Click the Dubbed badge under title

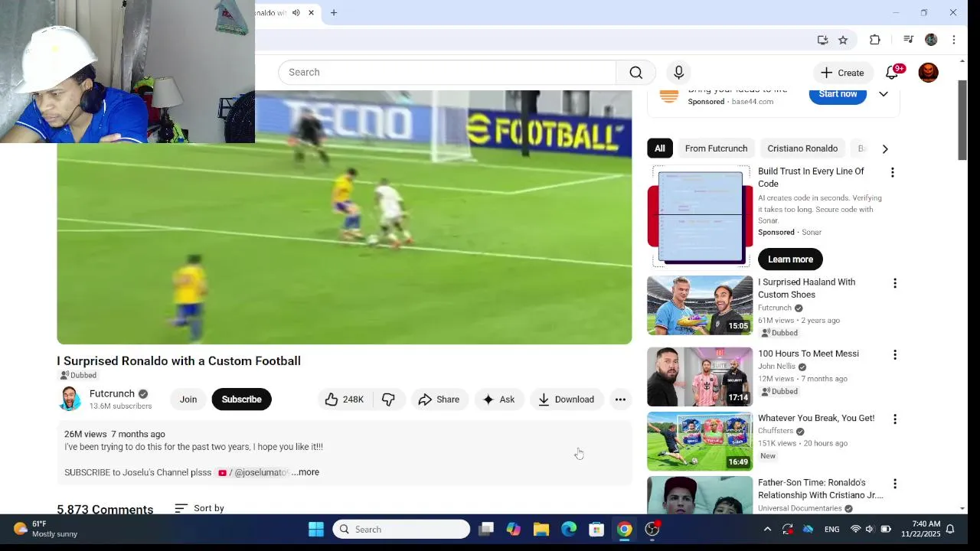pos(78,375)
